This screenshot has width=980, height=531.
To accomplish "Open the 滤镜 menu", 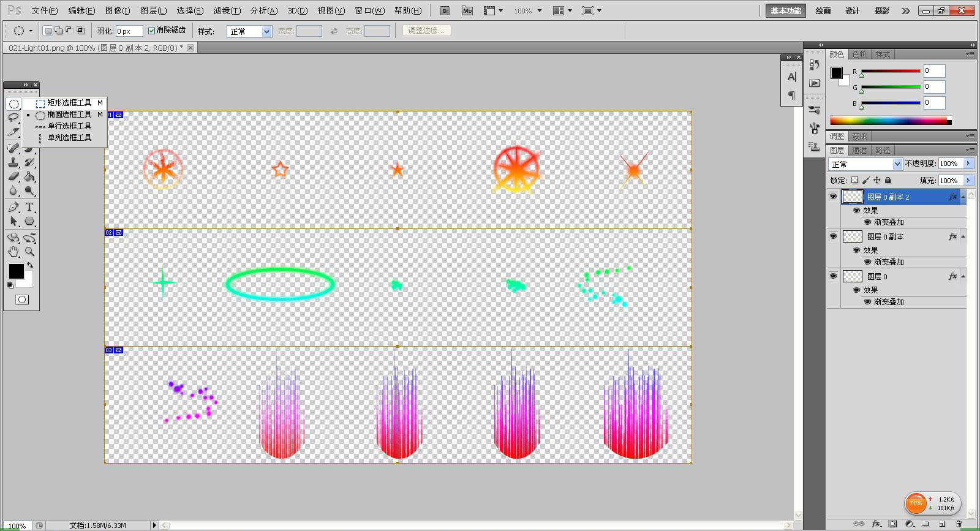I will coord(227,10).
